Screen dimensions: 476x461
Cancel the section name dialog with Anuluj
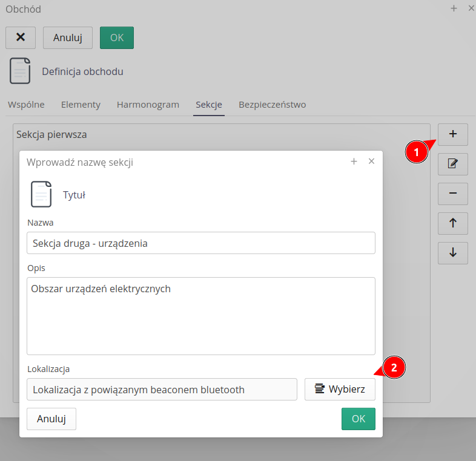tap(51, 419)
